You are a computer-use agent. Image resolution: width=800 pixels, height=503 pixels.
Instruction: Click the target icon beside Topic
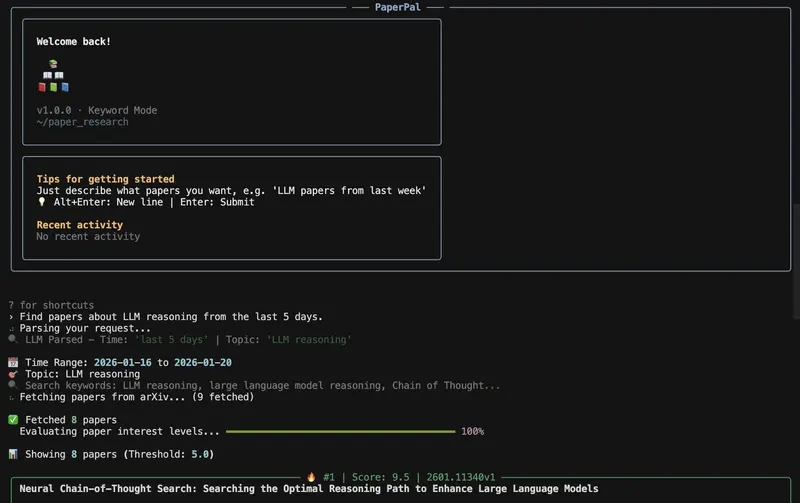[x=12, y=374]
